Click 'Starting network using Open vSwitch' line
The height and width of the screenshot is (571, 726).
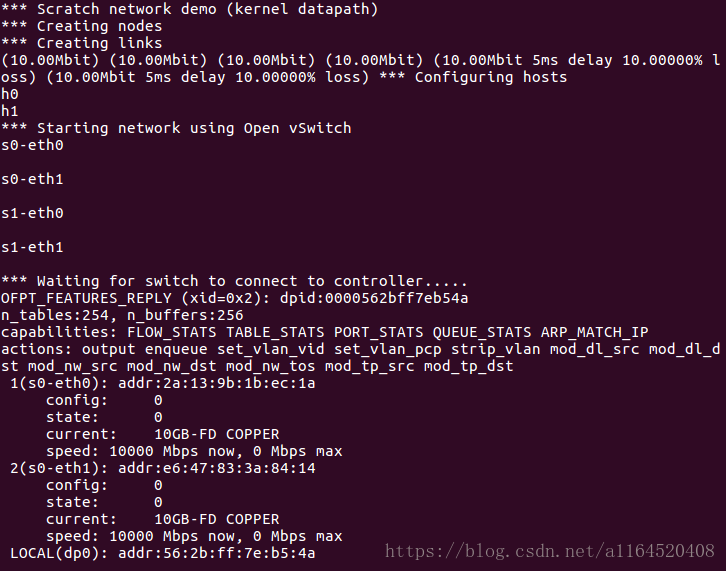(x=176, y=128)
